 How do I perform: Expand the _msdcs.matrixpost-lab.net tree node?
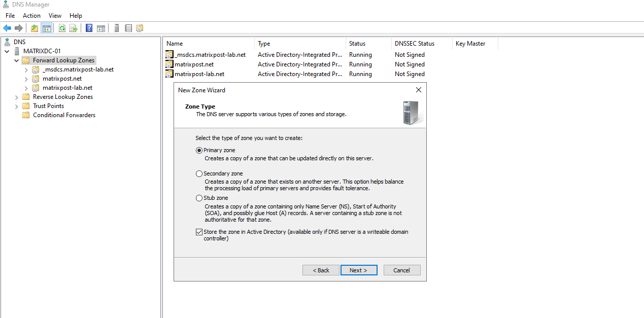(x=26, y=69)
